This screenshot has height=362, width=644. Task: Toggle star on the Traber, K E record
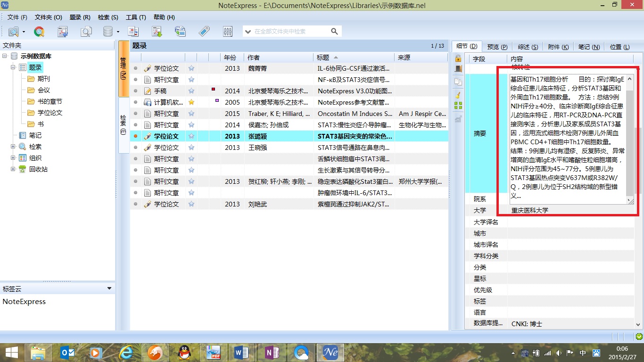pyautogui.click(x=191, y=114)
